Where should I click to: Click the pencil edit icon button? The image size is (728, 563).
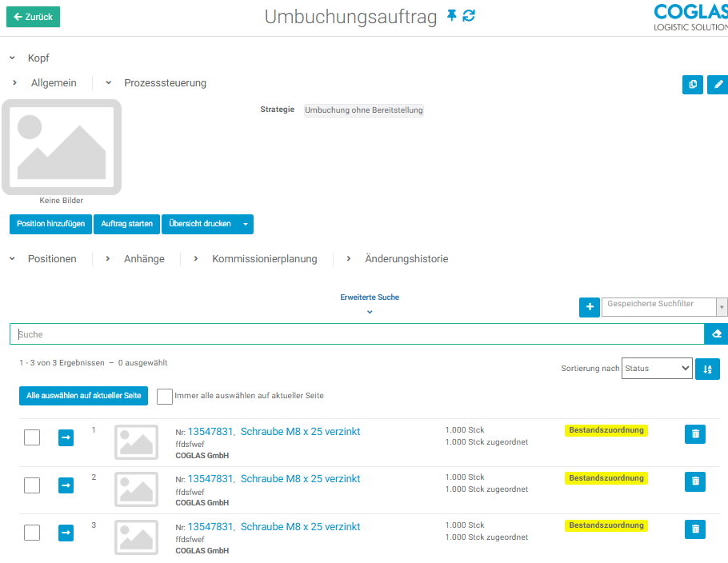click(x=718, y=84)
